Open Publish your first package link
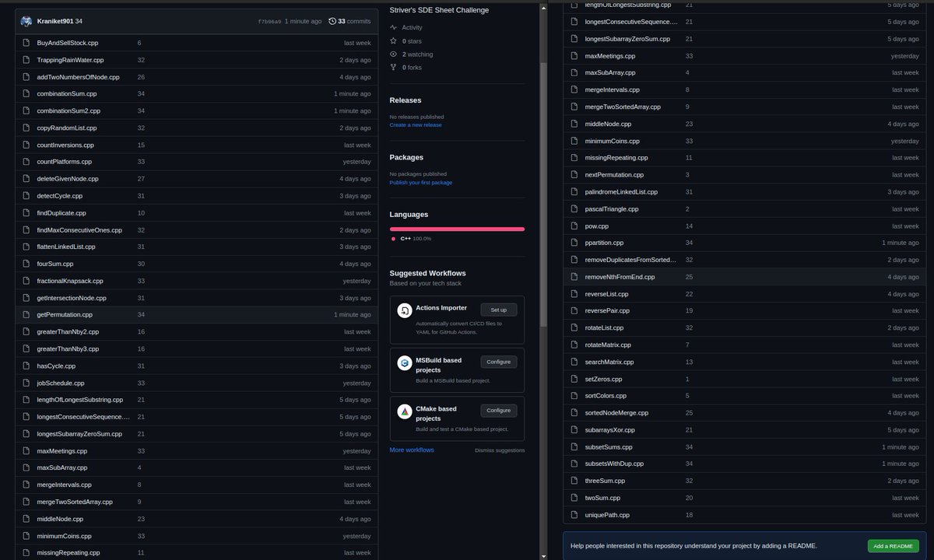 (x=421, y=182)
